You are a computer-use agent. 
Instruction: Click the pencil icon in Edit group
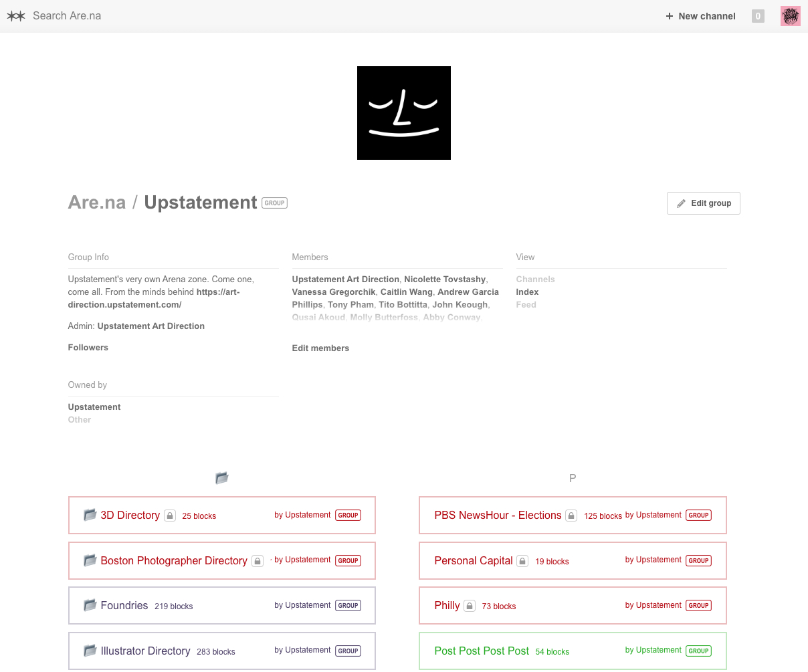pos(681,203)
